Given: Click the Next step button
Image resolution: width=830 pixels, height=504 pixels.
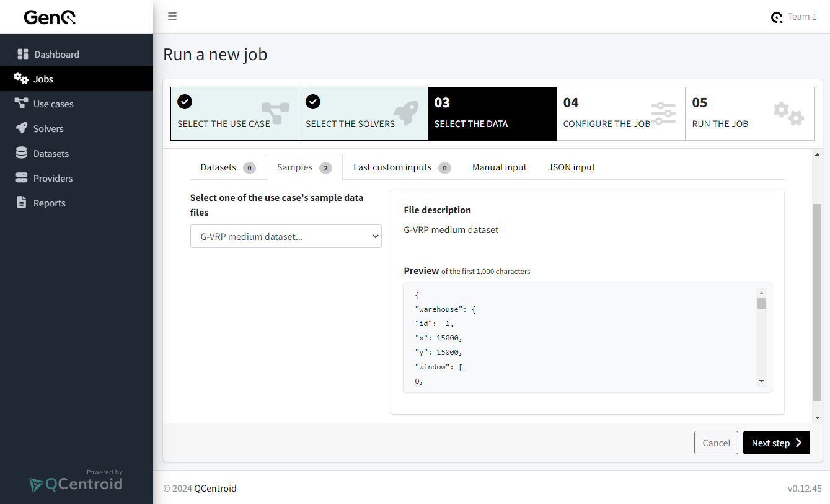Looking at the screenshot, I should point(777,443).
